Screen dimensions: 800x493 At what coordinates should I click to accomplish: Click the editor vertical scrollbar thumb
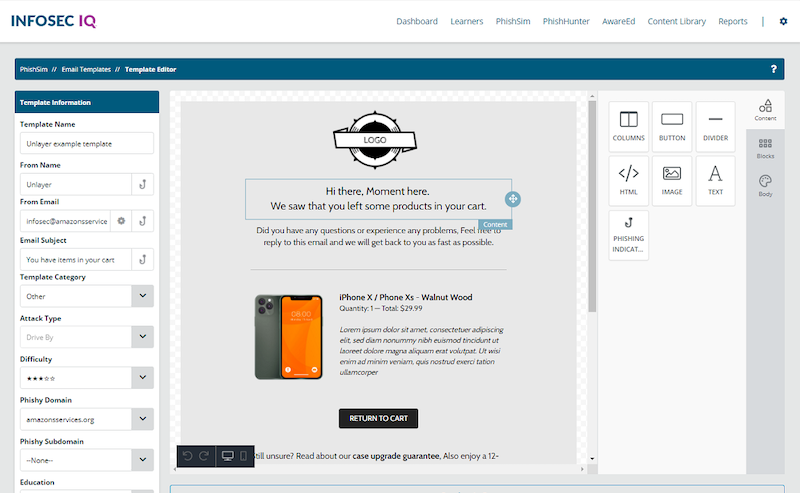[x=592, y=206]
